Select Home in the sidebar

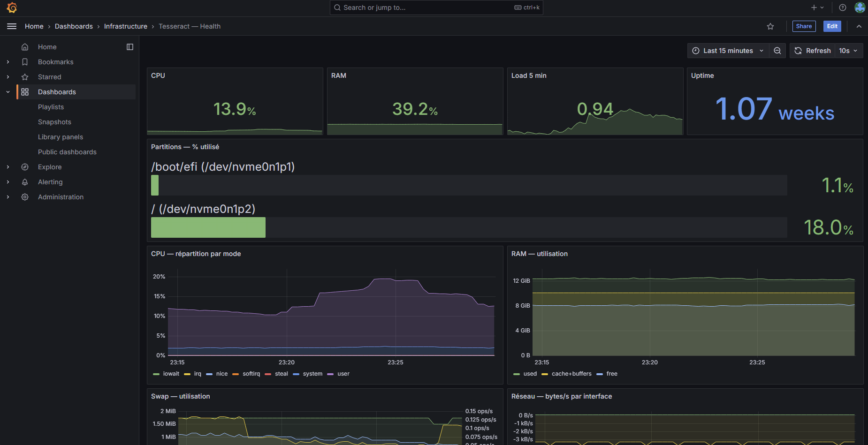point(47,47)
